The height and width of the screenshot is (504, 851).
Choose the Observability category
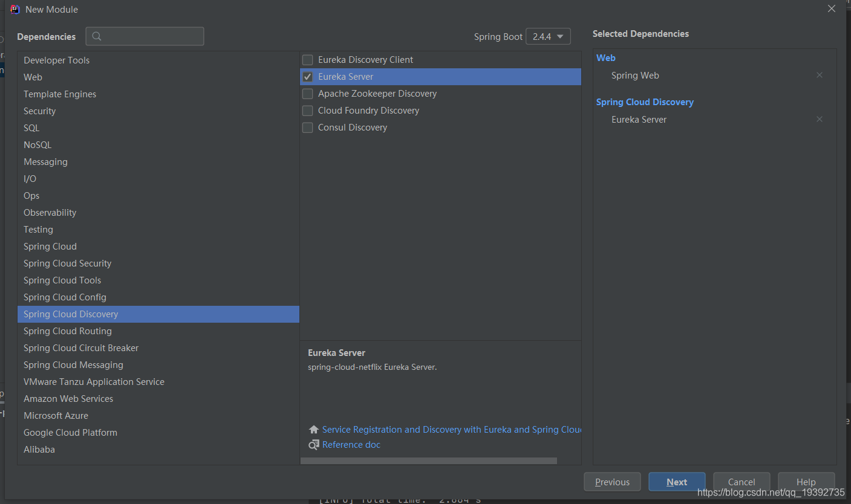click(158, 213)
